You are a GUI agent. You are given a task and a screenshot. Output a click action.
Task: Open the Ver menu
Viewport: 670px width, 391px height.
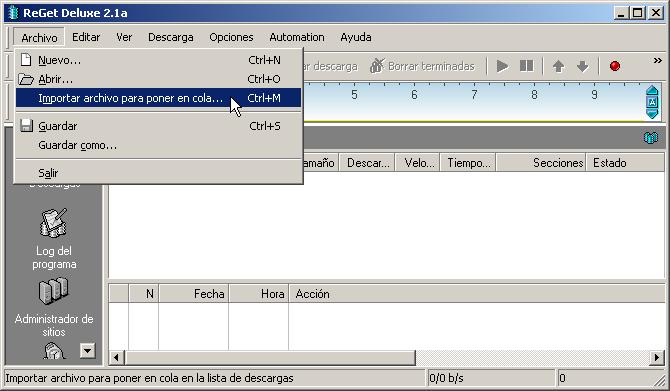[x=124, y=37]
